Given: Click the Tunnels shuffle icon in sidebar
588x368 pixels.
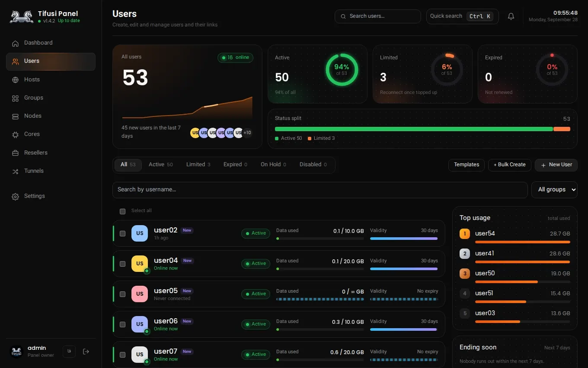Looking at the screenshot, I should (16, 171).
